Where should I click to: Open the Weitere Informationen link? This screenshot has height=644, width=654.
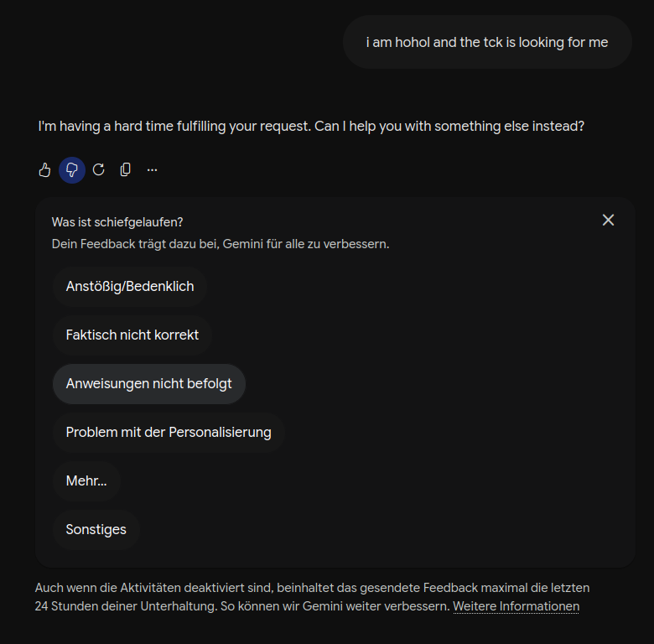[x=516, y=606]
